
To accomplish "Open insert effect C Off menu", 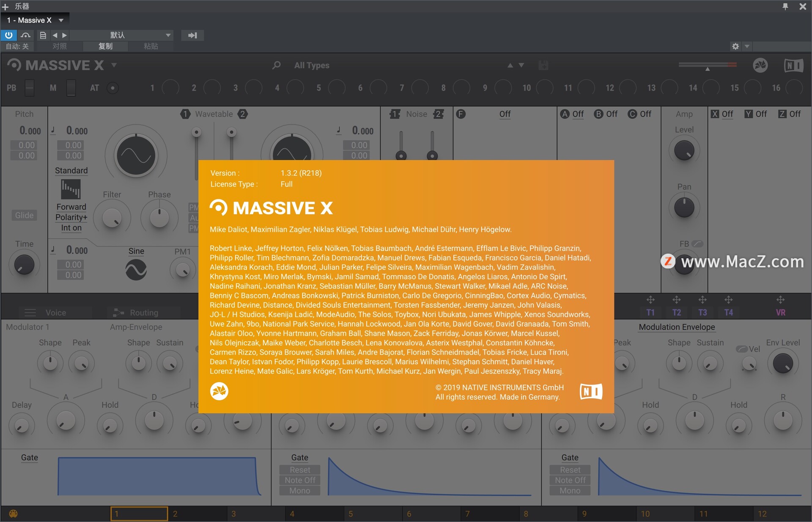I will [x=645, y=114].
